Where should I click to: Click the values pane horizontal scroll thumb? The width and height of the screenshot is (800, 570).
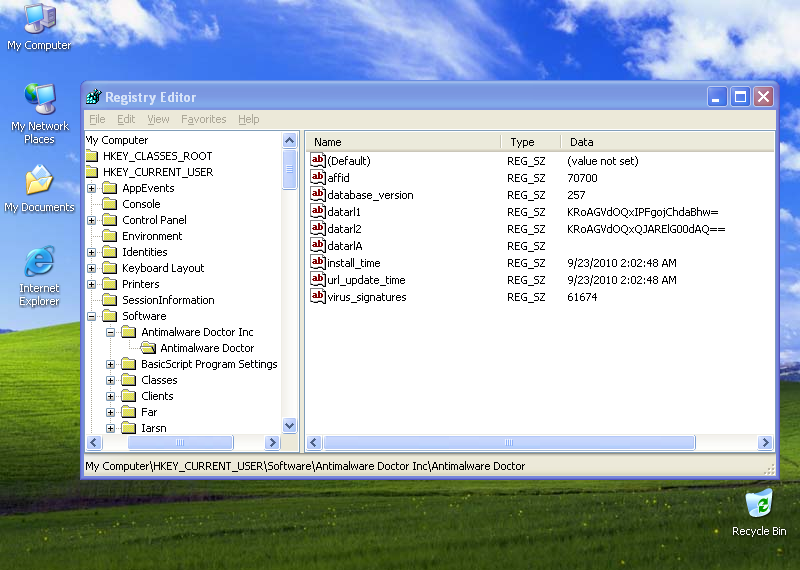pyautogui.click(x=509, y=442)
